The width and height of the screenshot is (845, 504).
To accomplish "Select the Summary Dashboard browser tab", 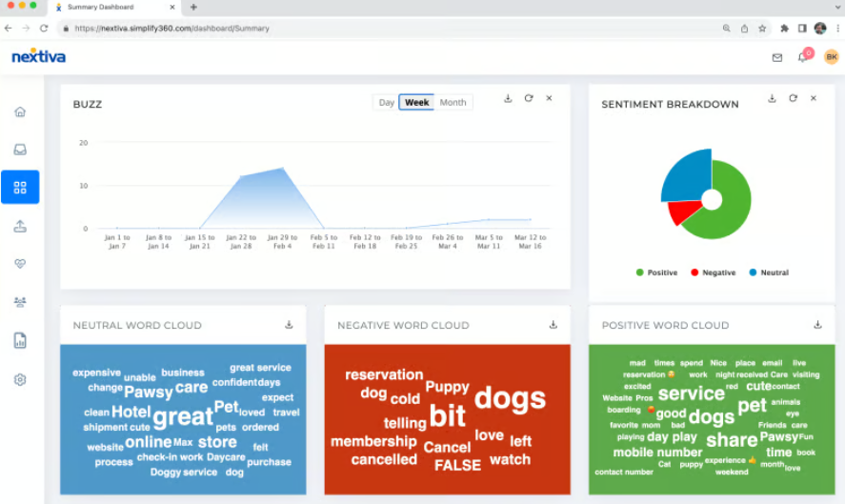I will tap(114, 7).
